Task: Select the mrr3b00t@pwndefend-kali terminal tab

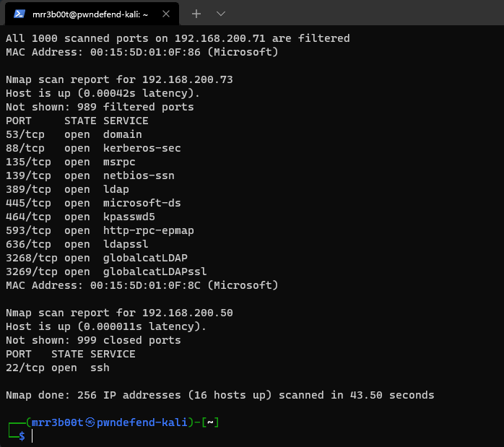Action: tap(92, 14)
